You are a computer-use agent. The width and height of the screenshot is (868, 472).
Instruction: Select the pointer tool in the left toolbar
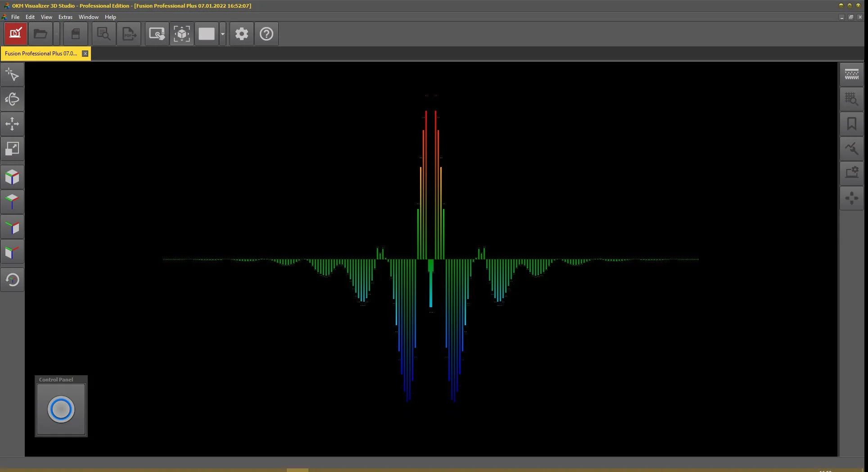tap(12, 74)
